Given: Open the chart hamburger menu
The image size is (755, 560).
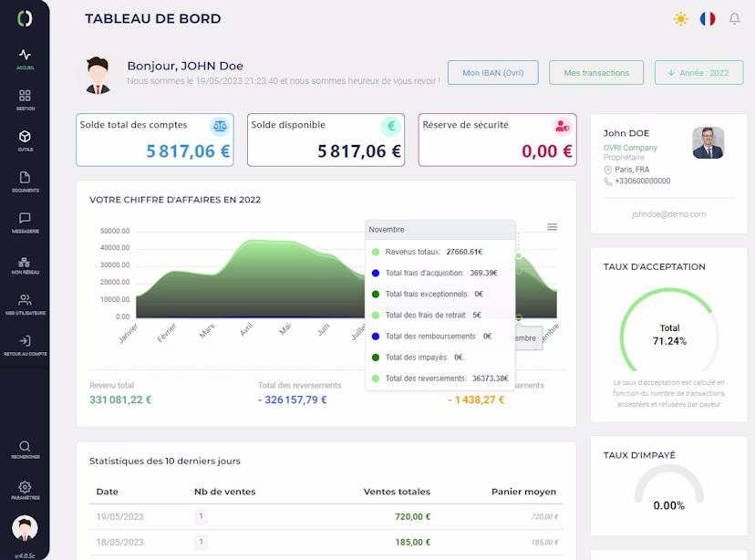Looking at the screenshot, I should [552, 227].
